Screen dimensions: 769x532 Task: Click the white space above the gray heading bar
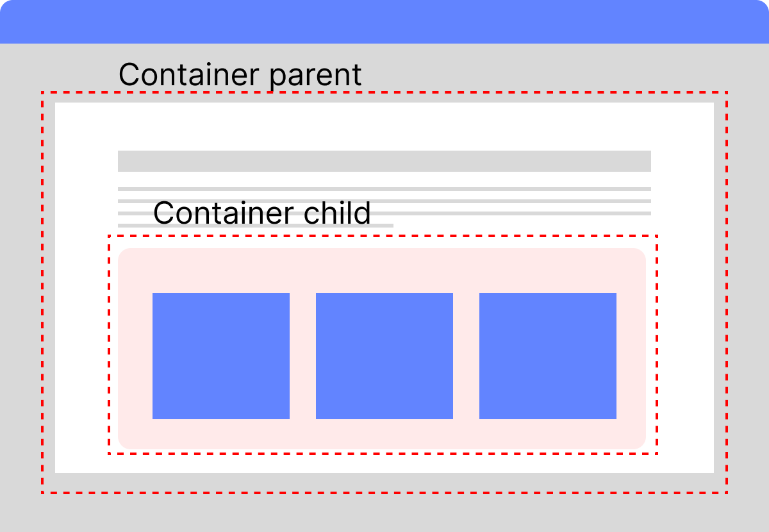(x=384, y=127)
